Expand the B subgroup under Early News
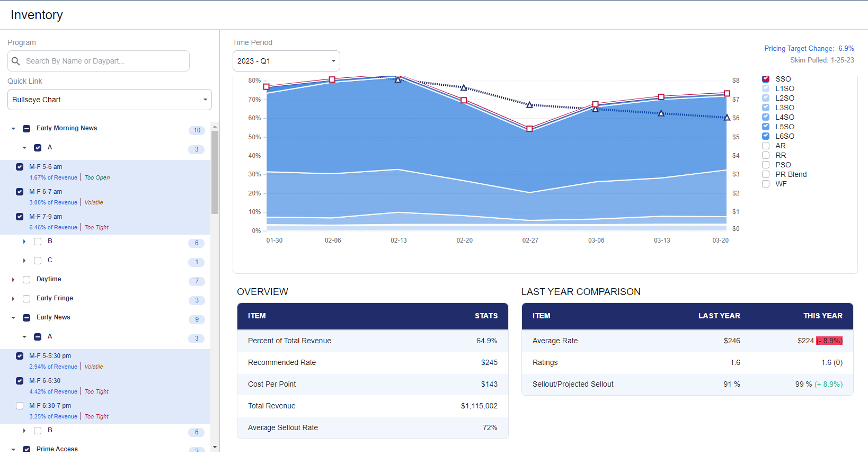Viewport: 868px width, 455px height. tap(24, 431)
